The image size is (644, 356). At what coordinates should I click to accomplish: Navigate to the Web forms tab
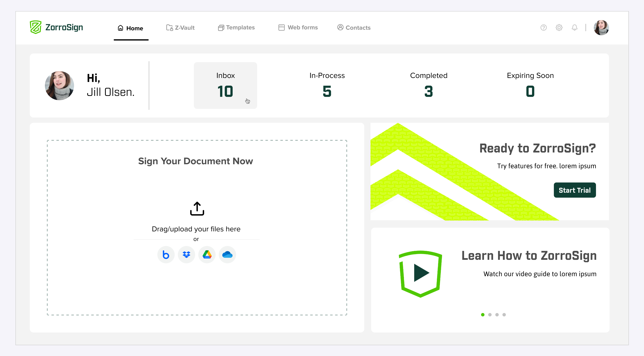coord(298,28)
